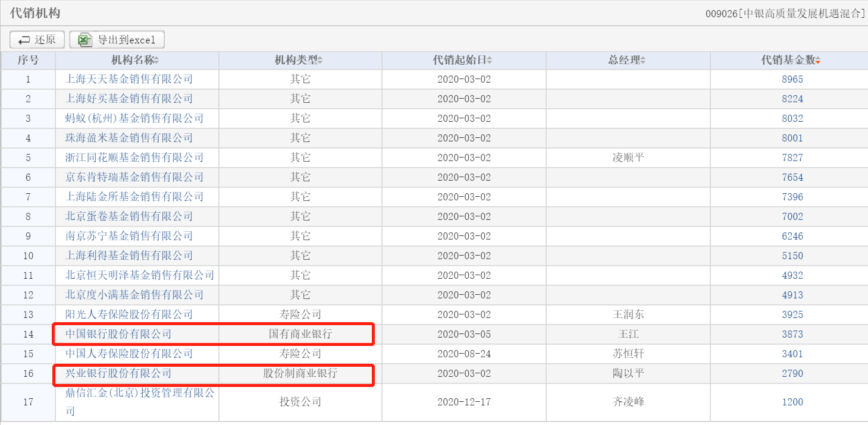This screenshot has height=425, width=868.
Task: Click fund count 3873
Action: coord(792,334)
